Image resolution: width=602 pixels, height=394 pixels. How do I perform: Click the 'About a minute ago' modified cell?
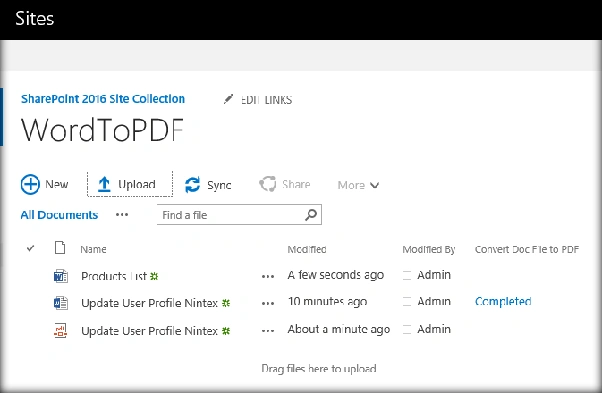[x=339, y=329]
